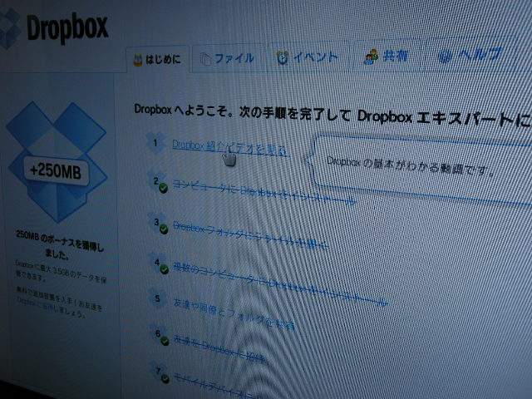The image size is (532, 399).
Task: Click the file icon beside ファイル
Action: (x=205, y=59)
